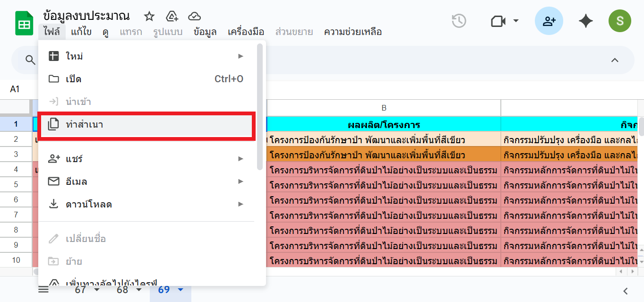Viewport: 644px width, 302px height.
Task: Click the Meet video camera icon
Action: pyautogui.click(x=498, y=21)
